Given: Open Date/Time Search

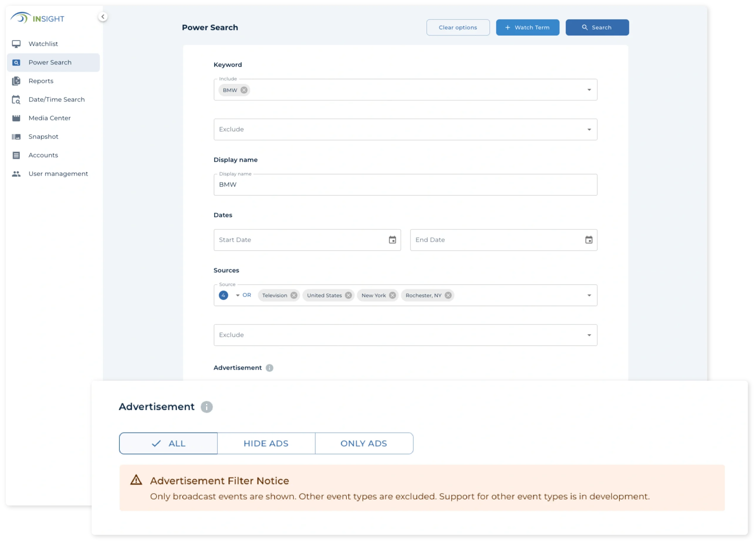Looking at the screenshot, I should (x=56, y=99).
